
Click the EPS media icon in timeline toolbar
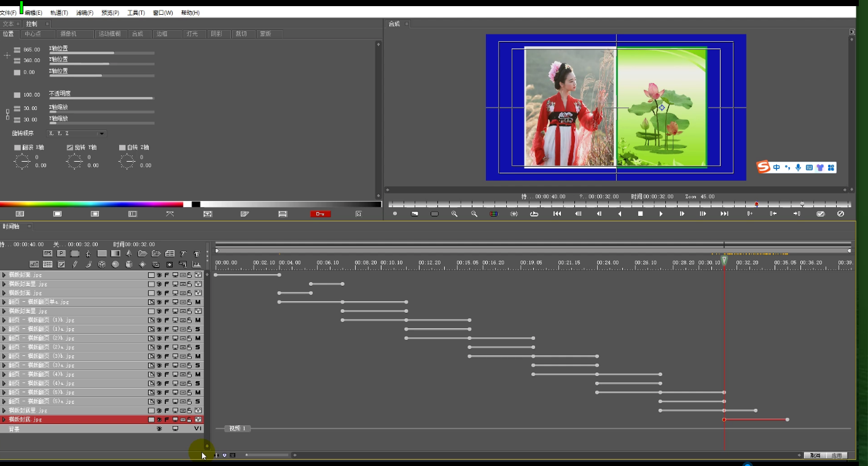click(x=47, y=253)
